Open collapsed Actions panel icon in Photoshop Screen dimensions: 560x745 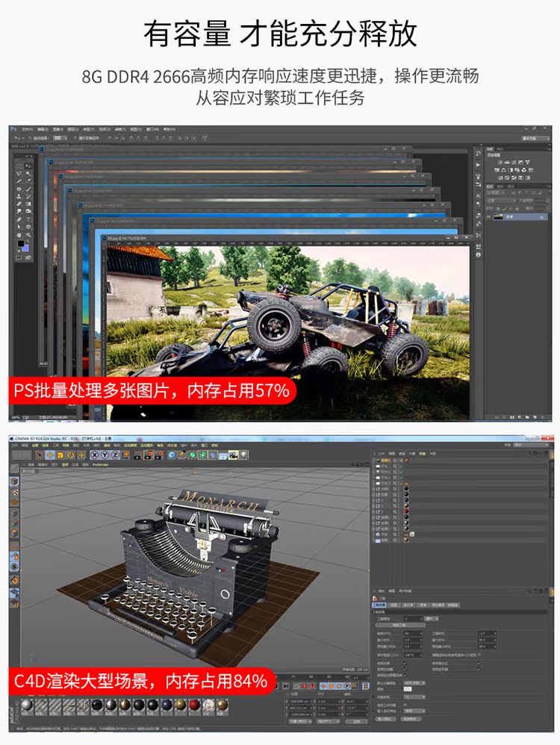[478, 165]
